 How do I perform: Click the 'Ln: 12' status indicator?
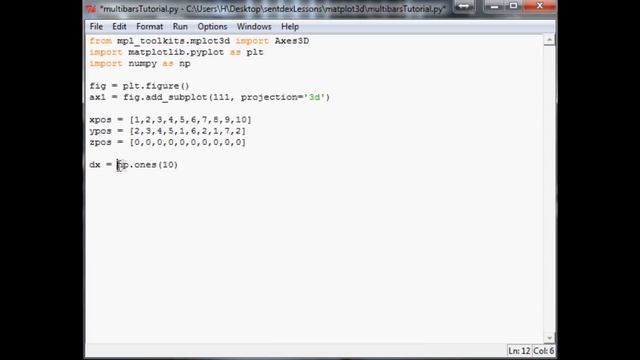click(x=519, y=351)
